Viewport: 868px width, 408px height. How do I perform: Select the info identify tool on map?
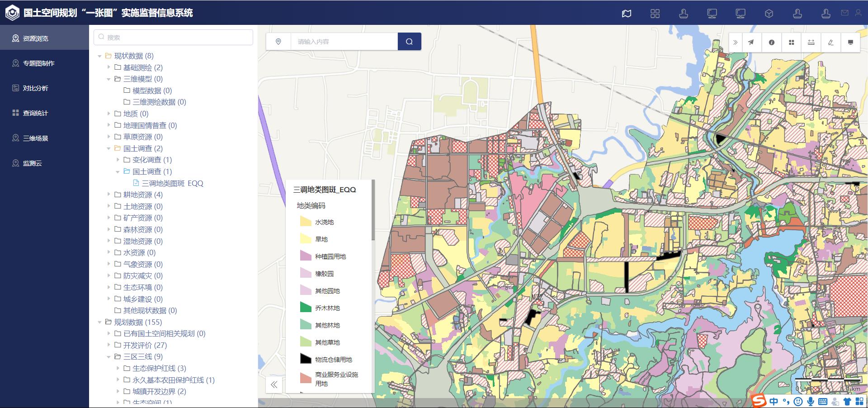[x=772, y=42]
